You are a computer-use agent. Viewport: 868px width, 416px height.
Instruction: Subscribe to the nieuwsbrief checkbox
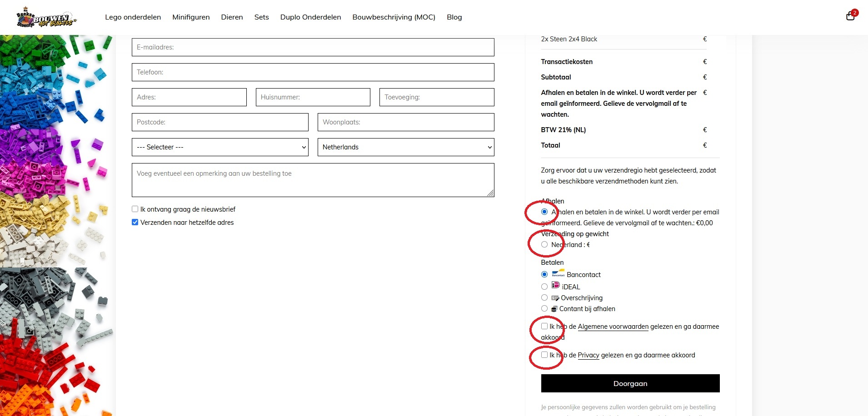pos(135,209)
